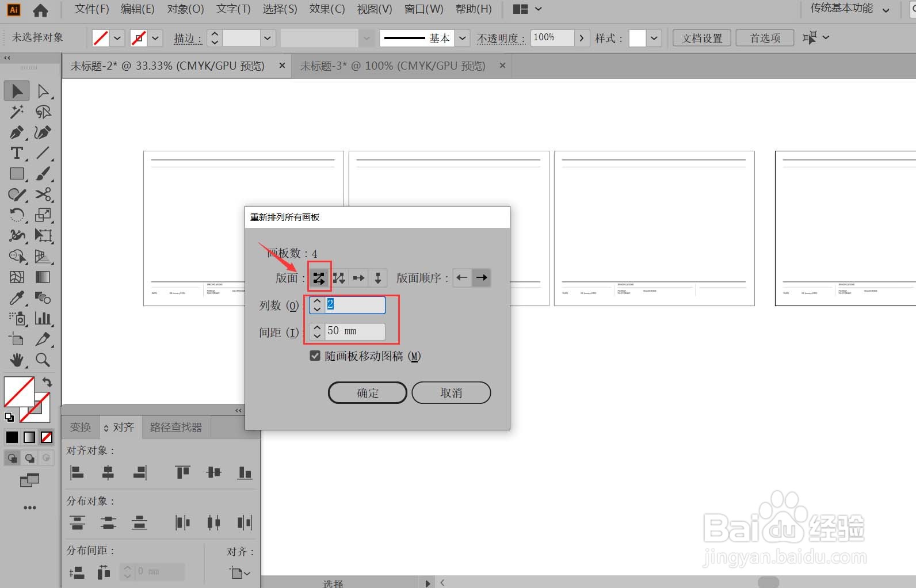Open the stroke color dropdown
The width and height of the screenshot is (916, 588).
coord(155,38)
